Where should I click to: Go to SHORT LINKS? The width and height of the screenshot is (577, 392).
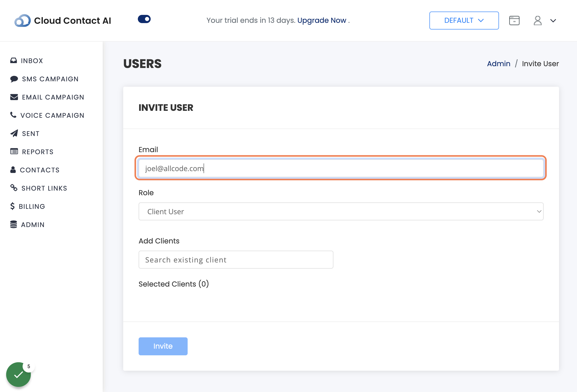point(44,188)
